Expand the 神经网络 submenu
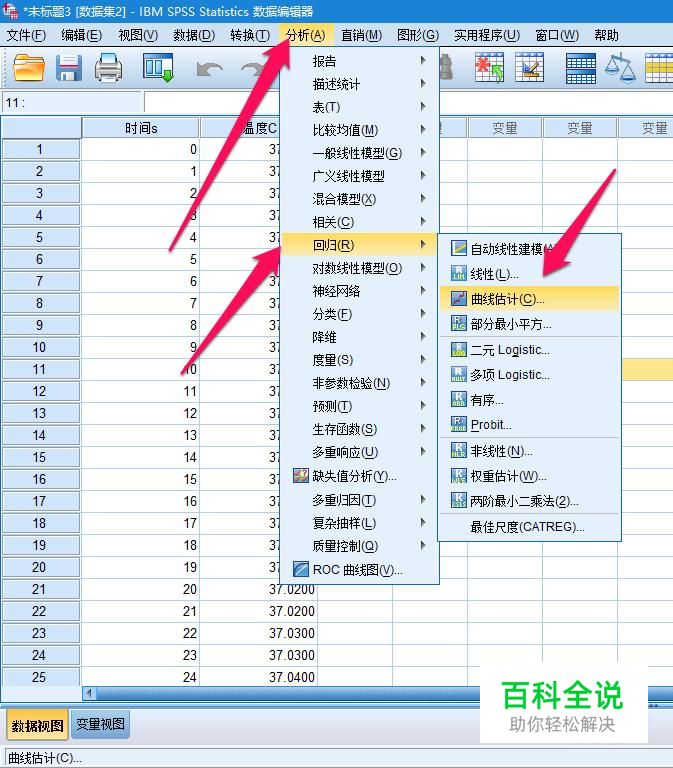Screen dimensions: 673x768 (x=360, y=291)
